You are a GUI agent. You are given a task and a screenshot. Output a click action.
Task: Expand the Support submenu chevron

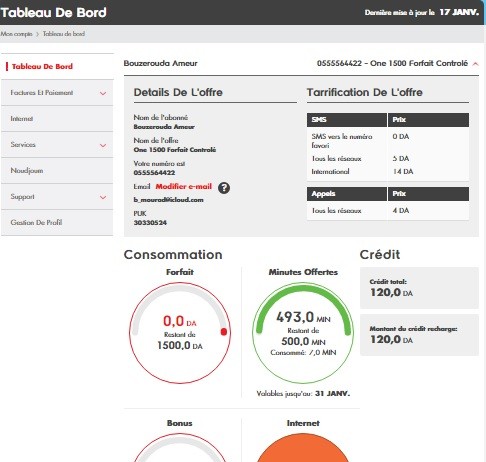103,197
